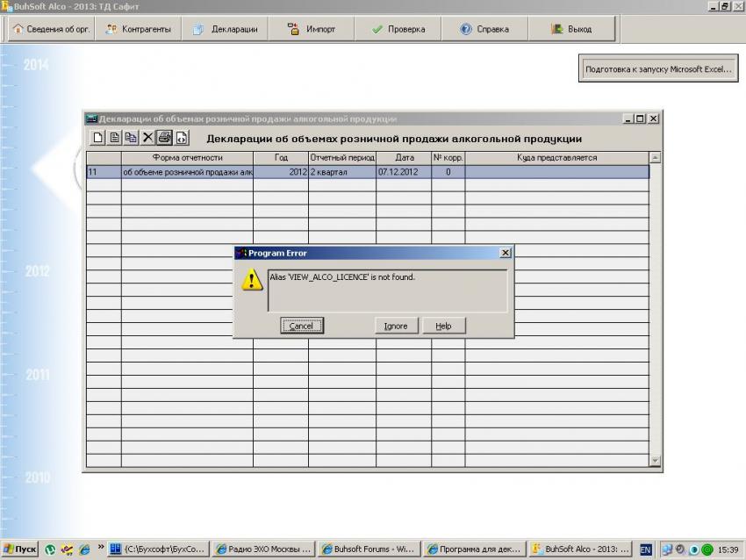Run the Проверка check
Viewport: 746px width, 560px height.
coord(398,29)
